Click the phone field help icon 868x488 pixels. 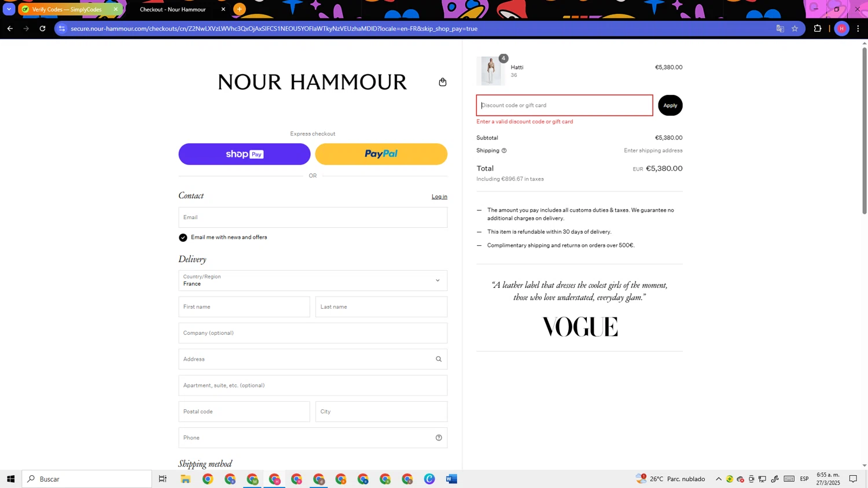(x=439, y=438)
